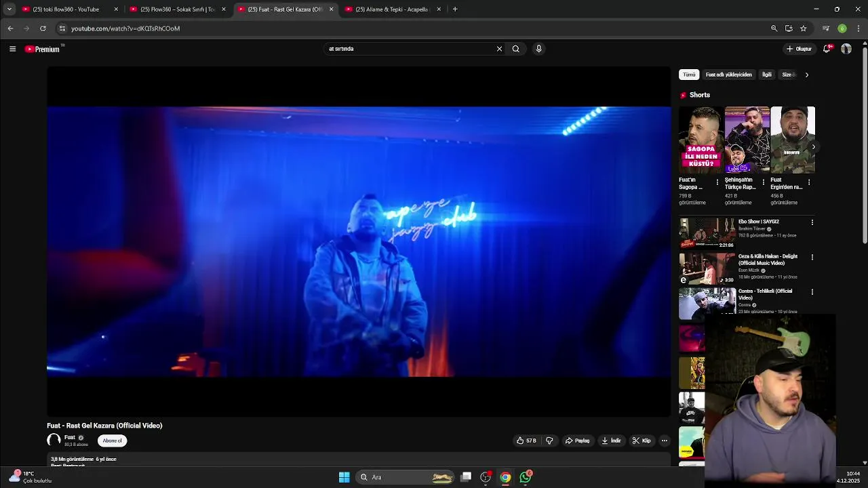Viewport: 868px width, 488px height.
Task: Close the toki flow360 tab
Action: 116,9
